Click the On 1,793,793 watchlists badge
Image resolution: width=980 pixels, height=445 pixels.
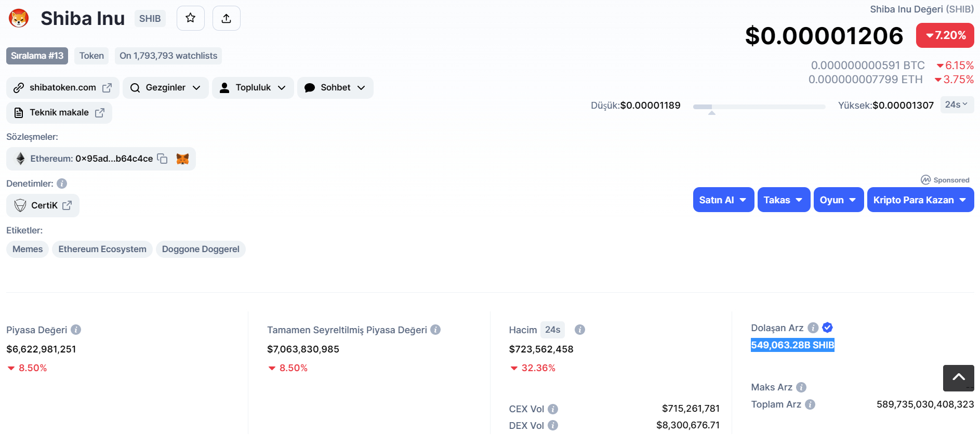[168, 56]
